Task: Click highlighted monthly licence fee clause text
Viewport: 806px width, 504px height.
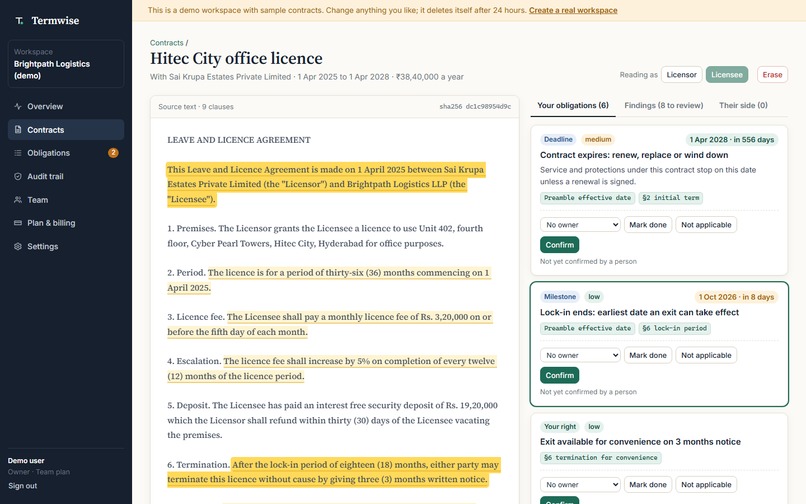Action: [x=329, y=324]
